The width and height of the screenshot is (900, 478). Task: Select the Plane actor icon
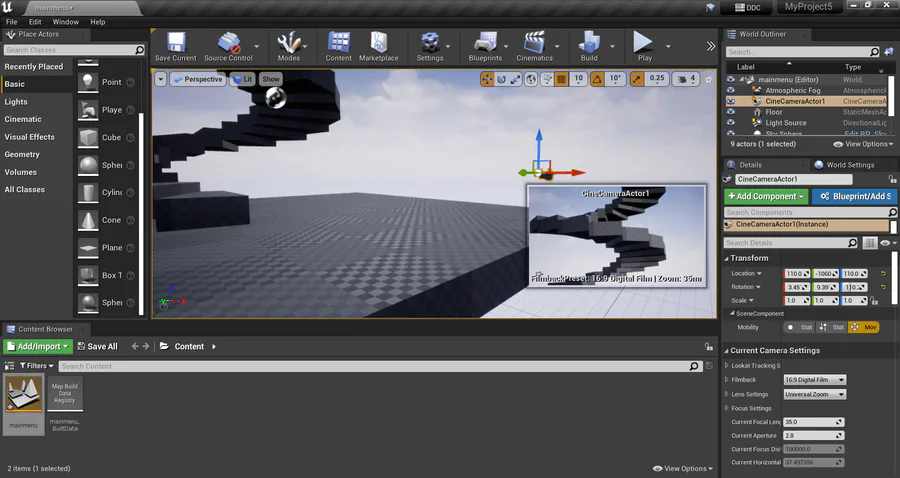click(x=88, y=248)
